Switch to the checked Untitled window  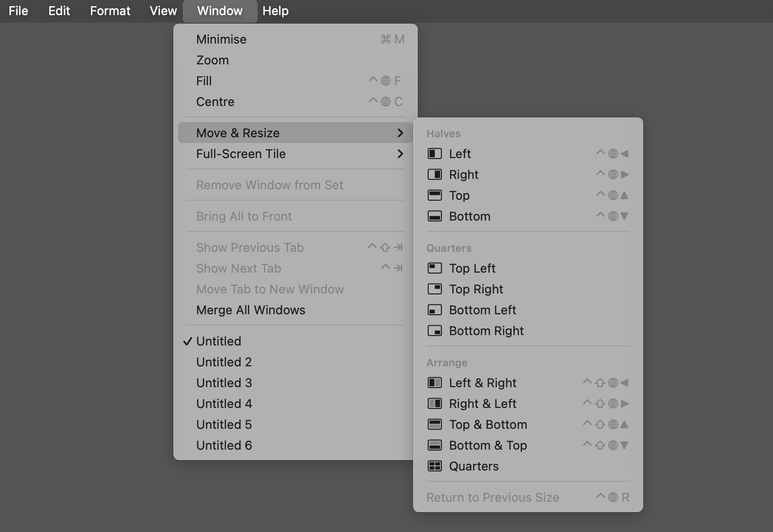pyautogui.click(x=296, y=341)
